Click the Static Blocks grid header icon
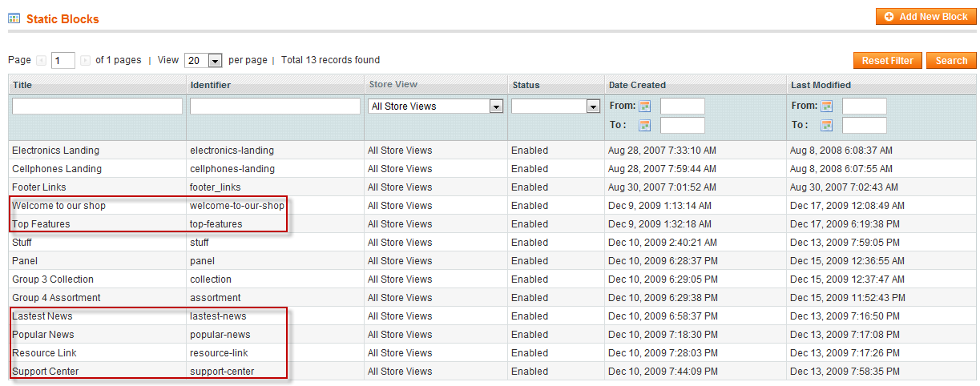Screen dimensions: 980x386 coord(14,18)
